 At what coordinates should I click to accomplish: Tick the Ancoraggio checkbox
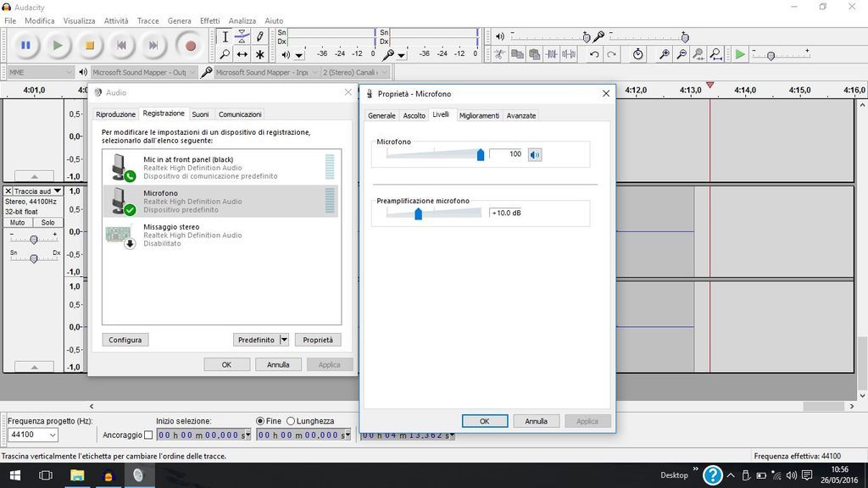tap(148, 435)
